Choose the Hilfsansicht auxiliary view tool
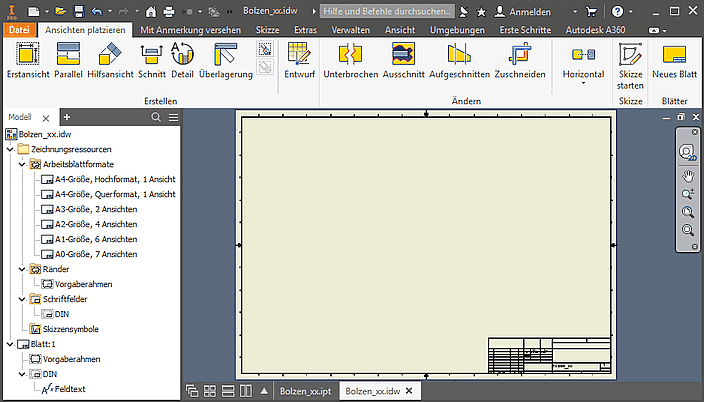The image size is (704, 402). pos(109,61)
